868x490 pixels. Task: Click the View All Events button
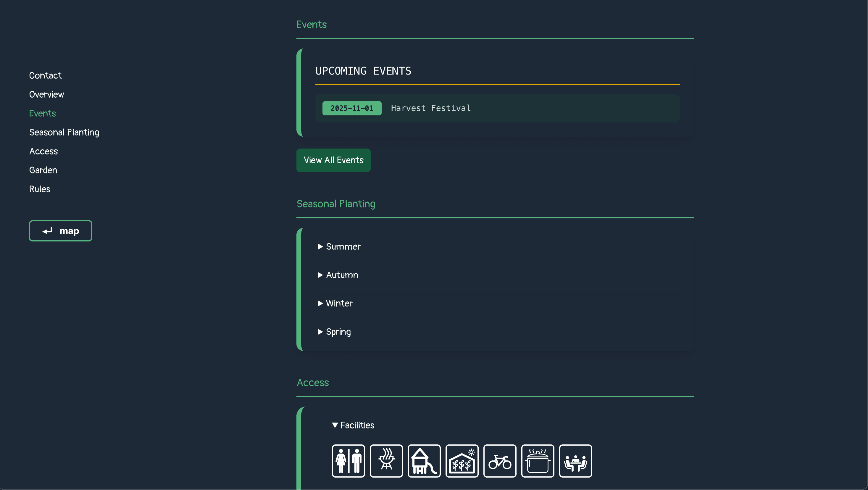(333, 160)
